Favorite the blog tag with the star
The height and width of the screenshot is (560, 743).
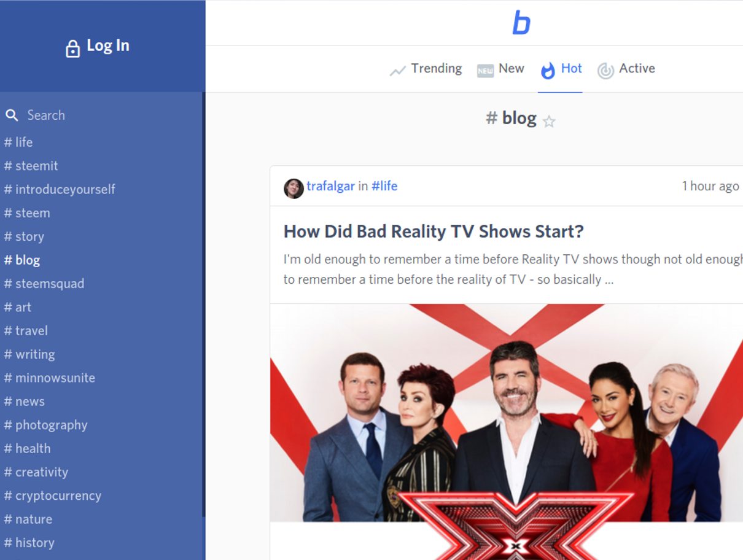click(549, 122)
